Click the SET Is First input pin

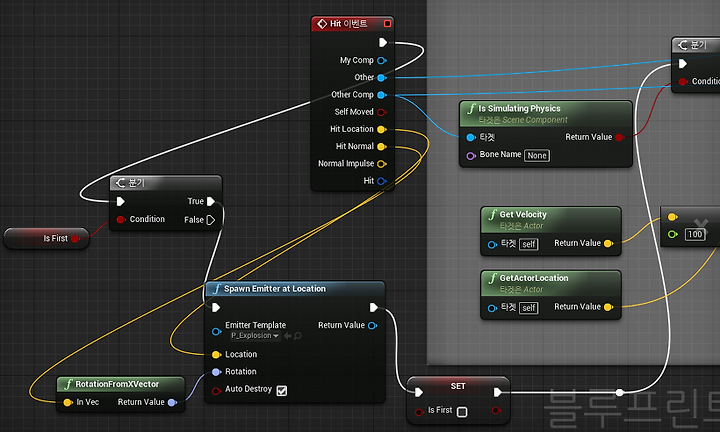tap(419, 412)
